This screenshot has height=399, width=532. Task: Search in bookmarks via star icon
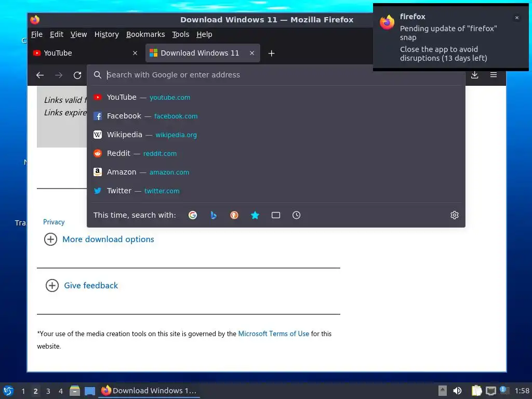[255, 215]
